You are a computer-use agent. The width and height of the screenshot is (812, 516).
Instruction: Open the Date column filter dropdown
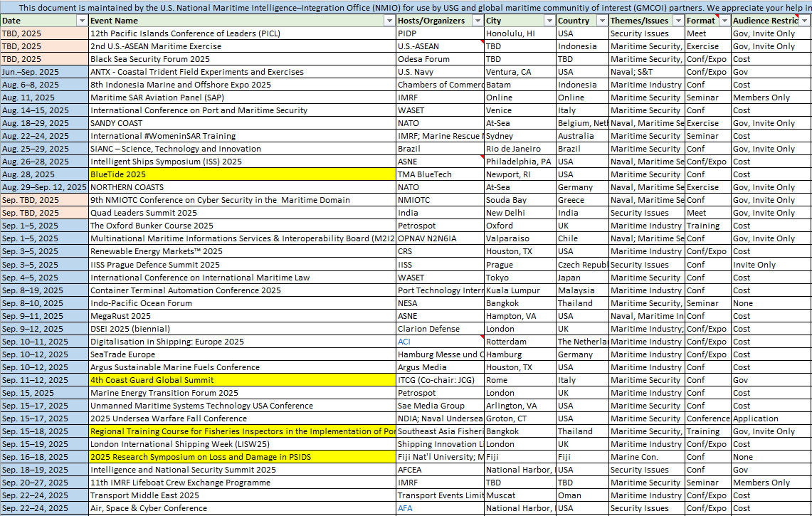pyautogui.click(x=82, y=21)
